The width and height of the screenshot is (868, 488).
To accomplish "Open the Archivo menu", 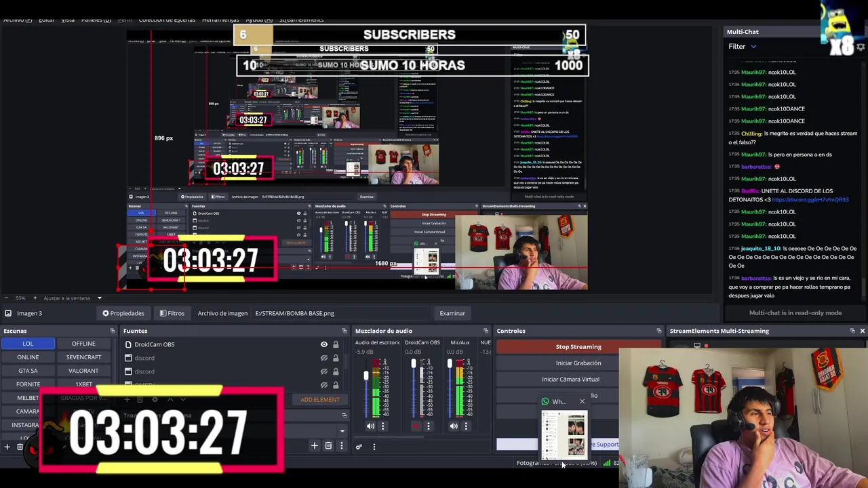I will click(x=18, y=20).
